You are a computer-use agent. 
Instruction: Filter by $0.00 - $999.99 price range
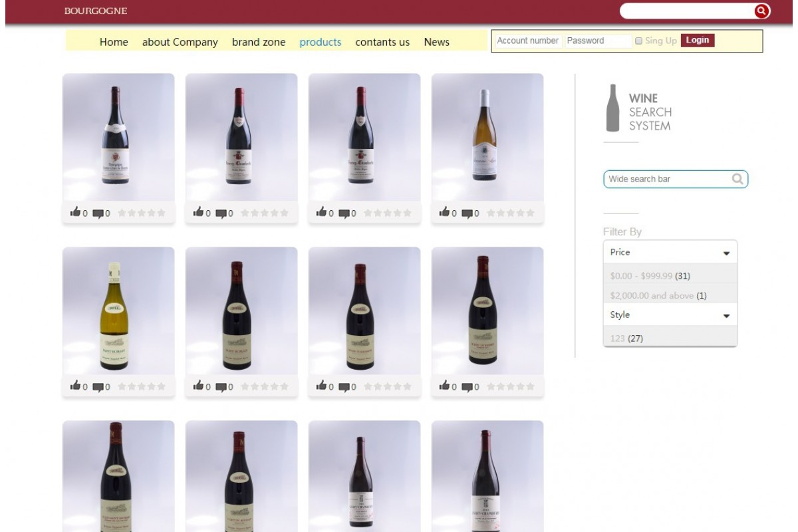[x=650, y=275]
